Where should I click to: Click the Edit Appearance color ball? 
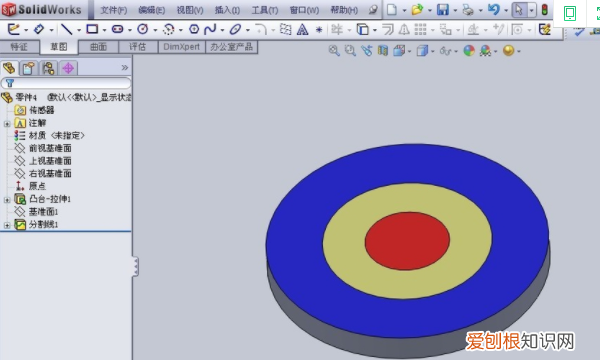click(469, 50)
